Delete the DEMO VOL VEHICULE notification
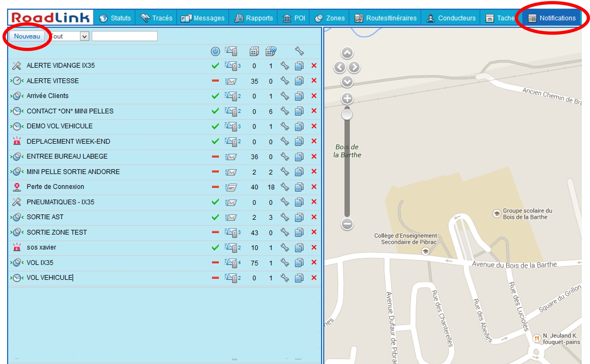 point(314,126)
